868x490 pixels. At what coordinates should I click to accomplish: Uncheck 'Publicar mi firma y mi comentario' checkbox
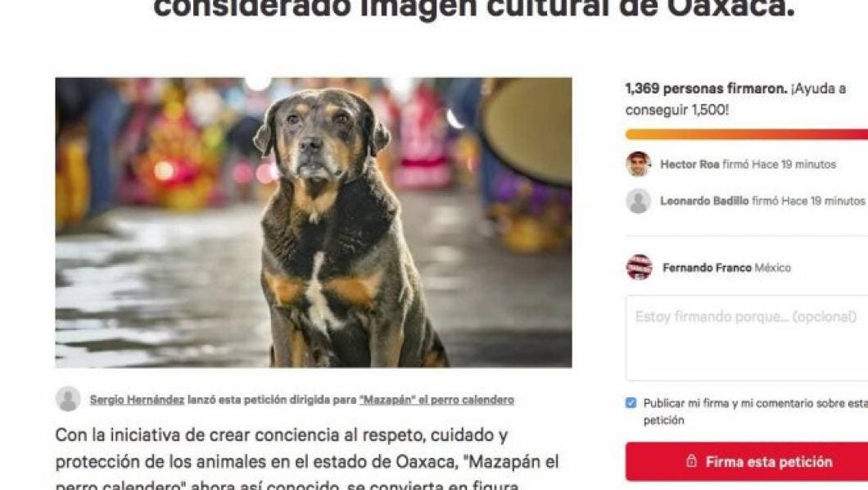click(x=631, y=403)
